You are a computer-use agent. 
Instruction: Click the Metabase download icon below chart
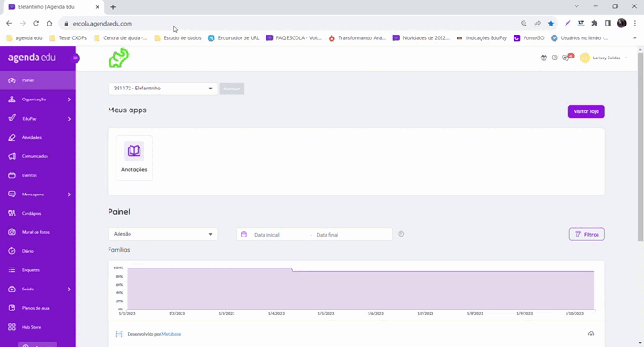coord(591,334)
